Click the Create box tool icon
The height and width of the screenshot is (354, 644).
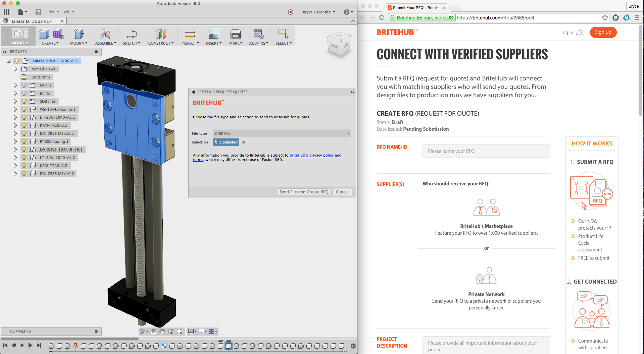click(x=44, y=34)
